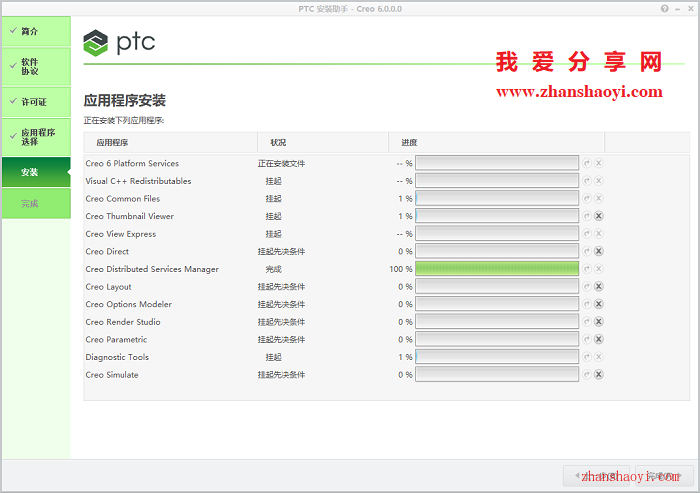Cancel installation of Creo Render Studio
The width and height of the screenshot is (700, 493).
(599, 322)
